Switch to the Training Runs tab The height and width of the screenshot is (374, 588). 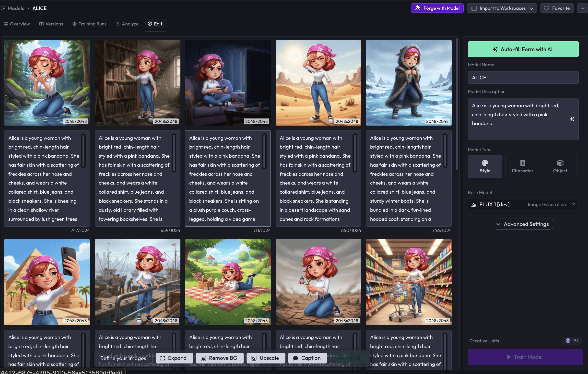(89, 24)
